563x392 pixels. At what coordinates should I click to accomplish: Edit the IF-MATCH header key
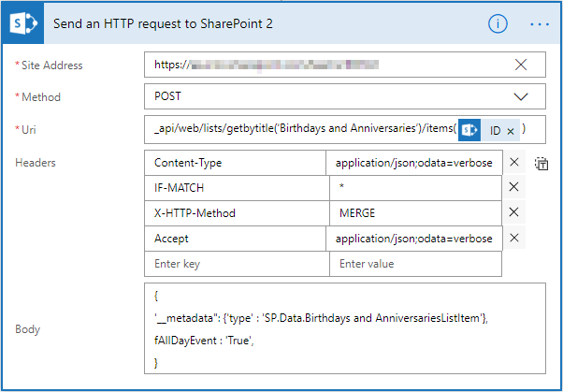(237, 187)
